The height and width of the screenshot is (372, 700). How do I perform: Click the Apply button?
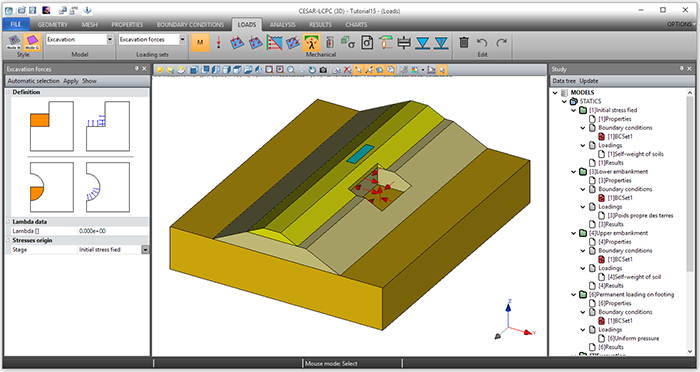tap(71, 81)
